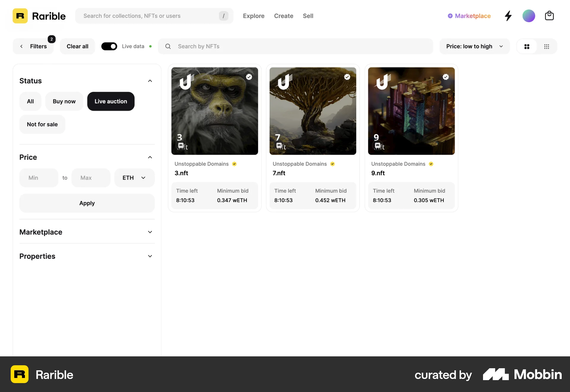Click the search magnifier in the NFT search bar
The height and width of the screenshot is (392, 570).
(168, 46)
